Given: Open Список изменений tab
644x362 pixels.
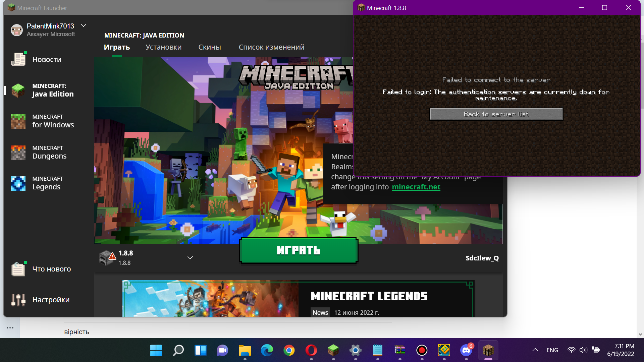Looking at the screenshot, I should (x=271, y=47).
